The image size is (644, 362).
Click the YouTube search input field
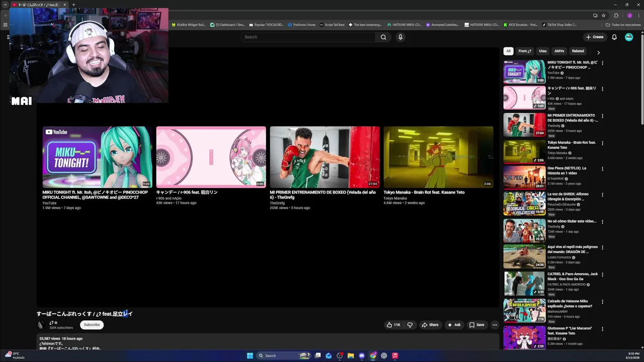308,37
